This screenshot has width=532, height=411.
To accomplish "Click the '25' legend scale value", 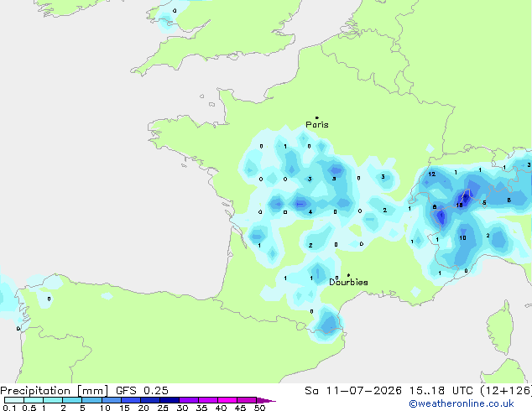I will tap(163, 408).
